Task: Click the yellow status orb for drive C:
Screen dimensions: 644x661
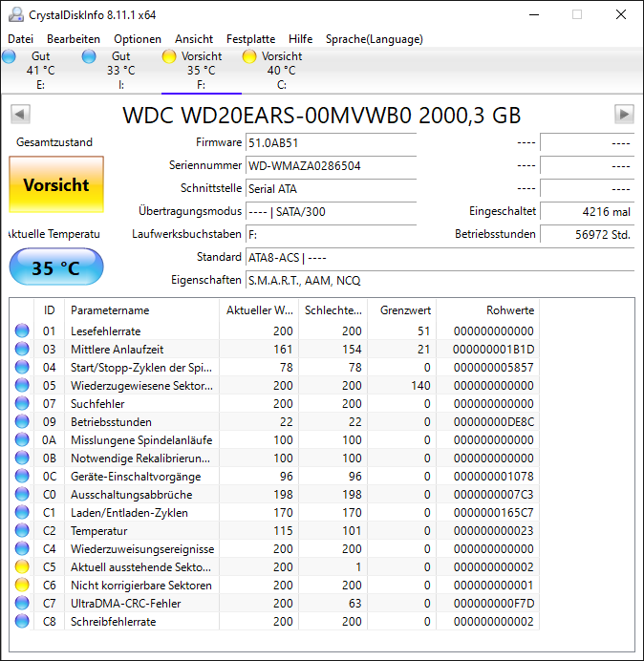Action: [249, 56]
